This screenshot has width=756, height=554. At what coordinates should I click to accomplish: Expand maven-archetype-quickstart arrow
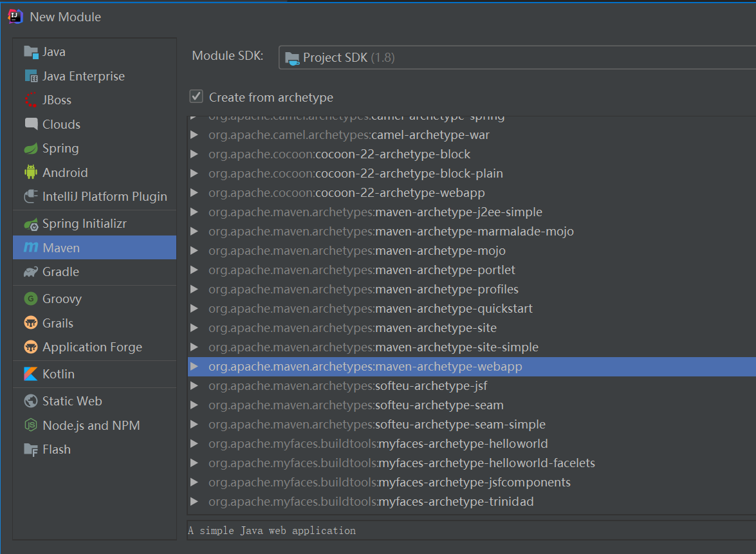[194, 309]
